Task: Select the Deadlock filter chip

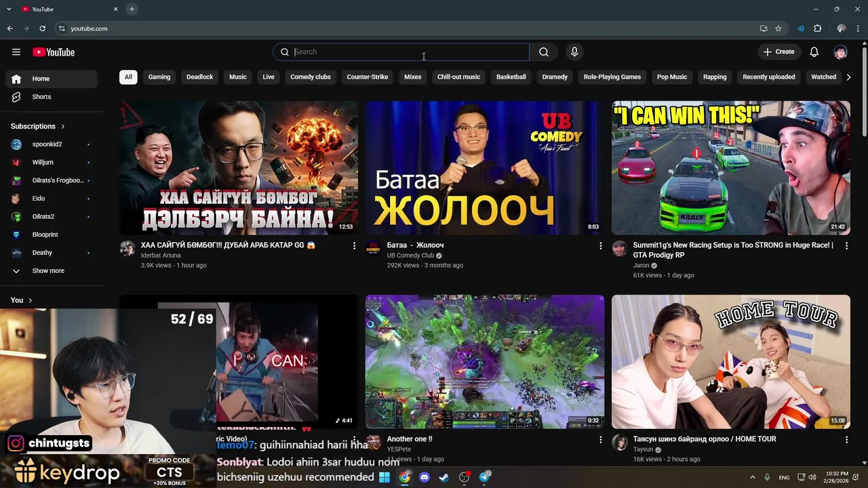Action: (x=199, y=77)
